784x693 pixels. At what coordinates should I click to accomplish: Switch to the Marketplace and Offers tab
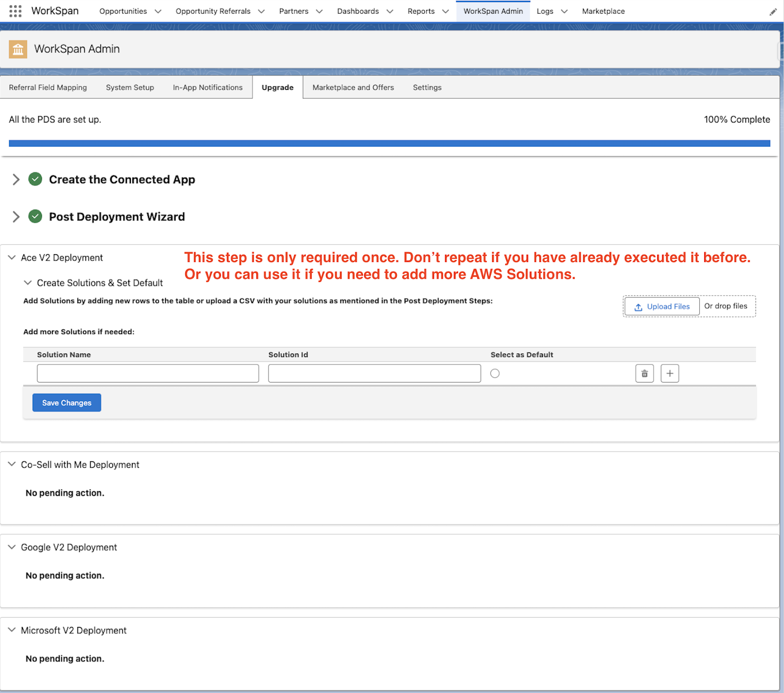click(x=353, y=87)
